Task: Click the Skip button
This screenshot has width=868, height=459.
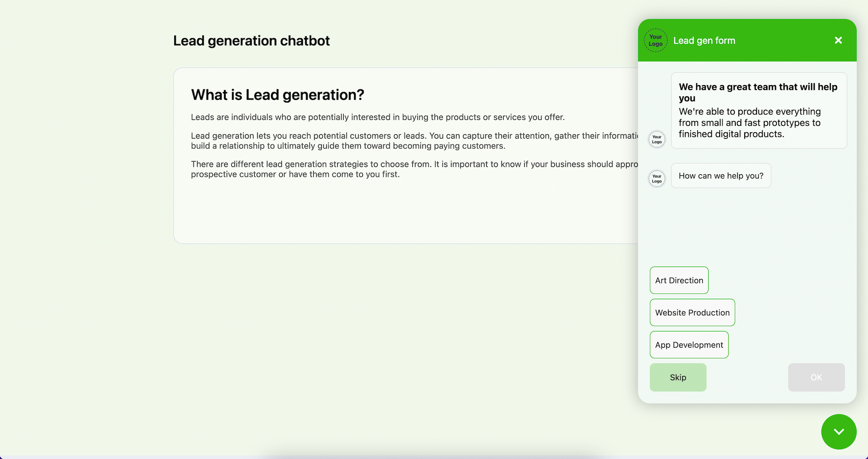Action: (678, 377)
